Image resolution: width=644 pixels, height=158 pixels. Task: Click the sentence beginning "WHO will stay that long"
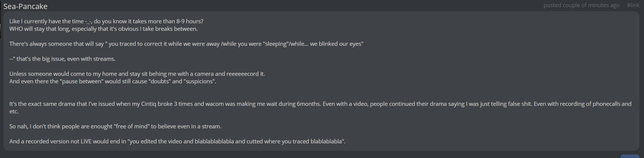[x=103, y=29]
